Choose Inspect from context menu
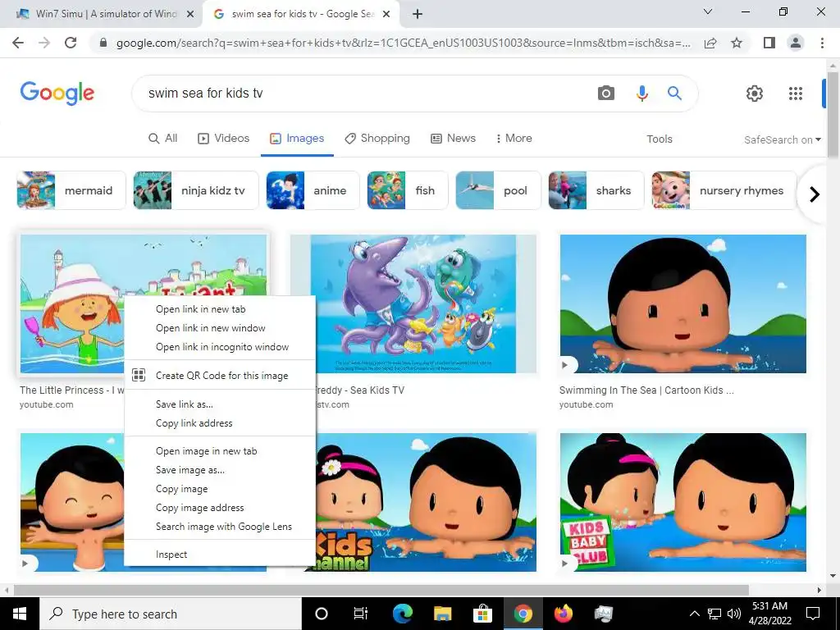 coord(220,555)
